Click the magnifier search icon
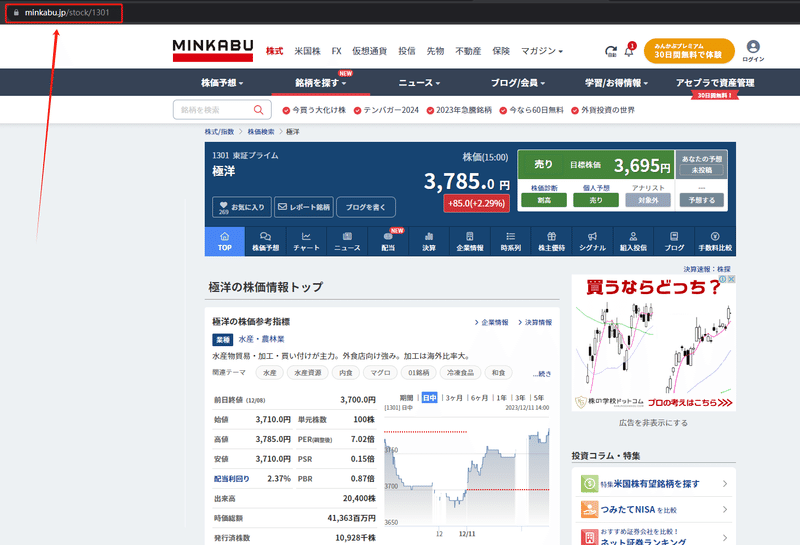 259,110
